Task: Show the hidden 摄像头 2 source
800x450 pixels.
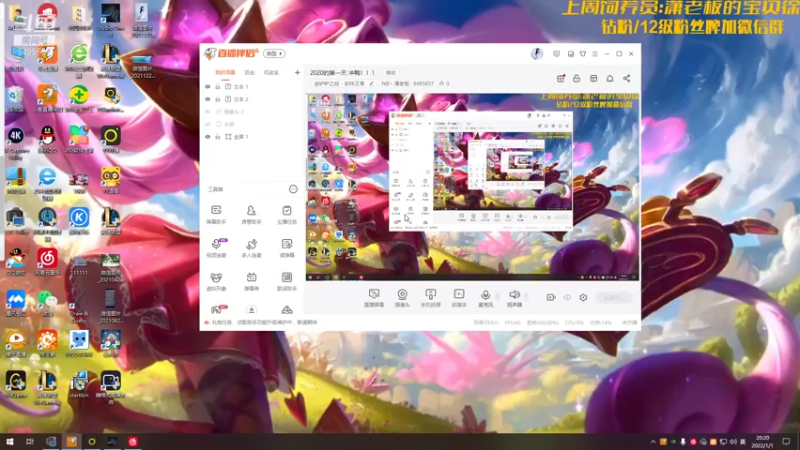Action: [208, 112]
